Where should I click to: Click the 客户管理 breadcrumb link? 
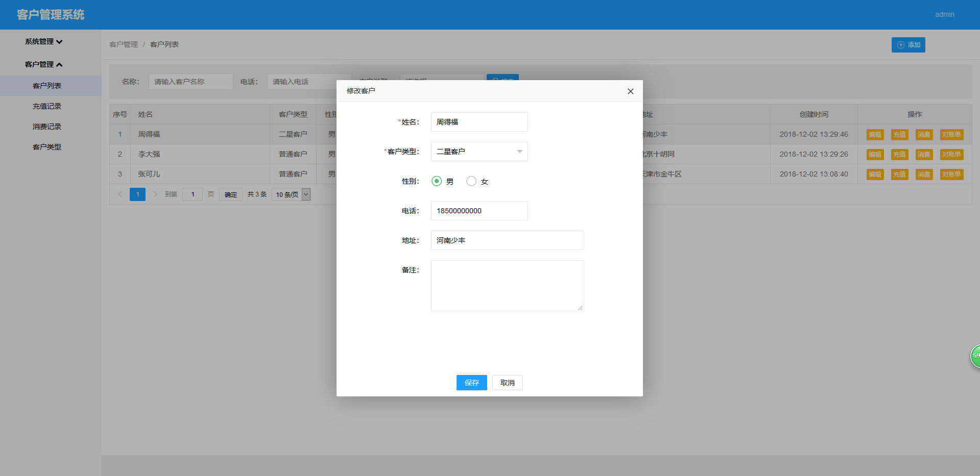point(124,44)
